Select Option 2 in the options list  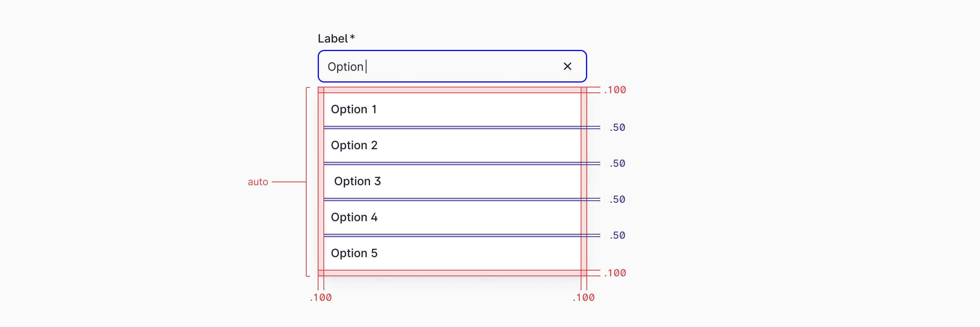tap(354, 145)
